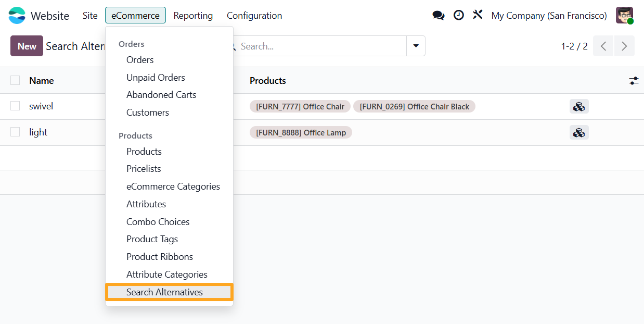Select Search Alternatives menu entry
This screenshot has width=644, height=324.
coord(170,292)
